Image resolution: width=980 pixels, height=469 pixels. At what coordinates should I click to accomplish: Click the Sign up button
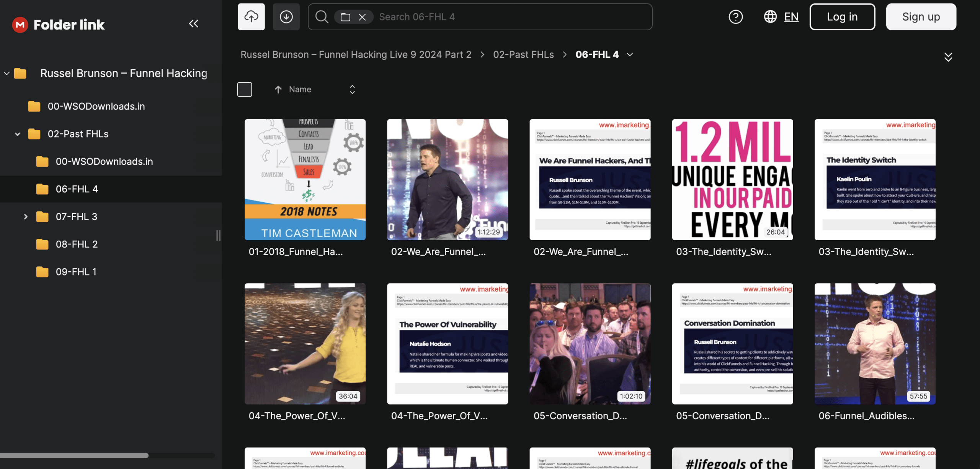pyautogui.click(x=921, y=17)
